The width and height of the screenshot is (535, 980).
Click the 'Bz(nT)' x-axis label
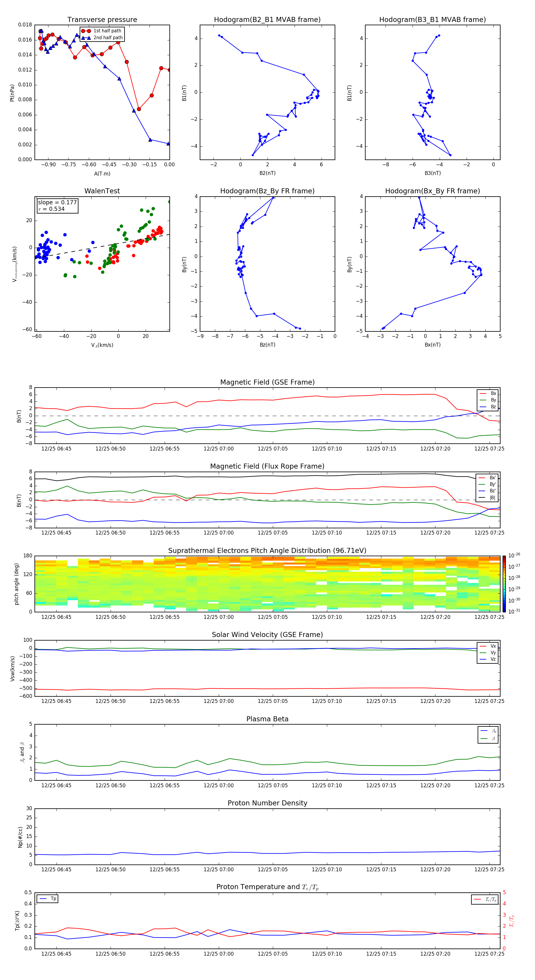(x=267, y=345)
